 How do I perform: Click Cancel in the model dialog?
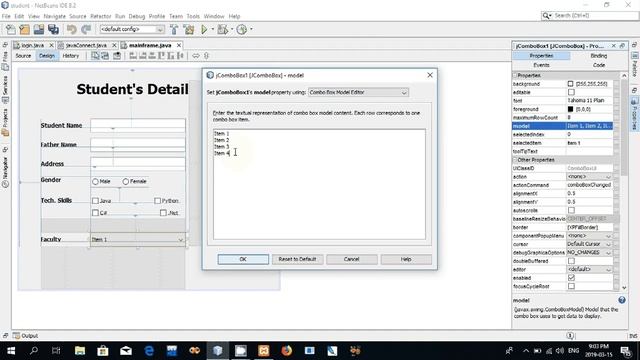click(351, 259)
